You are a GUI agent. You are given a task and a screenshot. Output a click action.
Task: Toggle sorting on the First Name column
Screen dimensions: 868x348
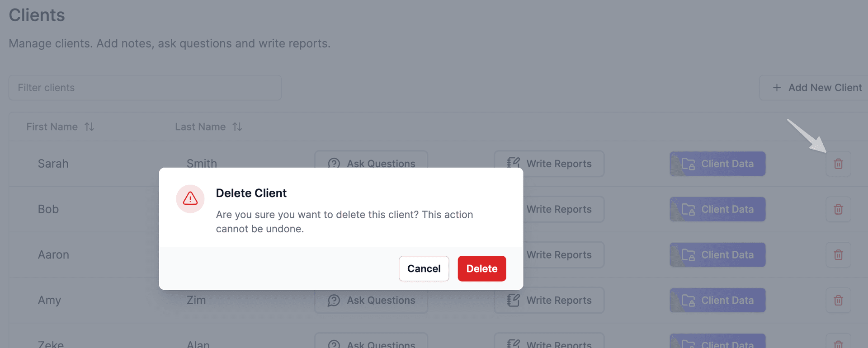pyautogui.click(x=89, y=127)
